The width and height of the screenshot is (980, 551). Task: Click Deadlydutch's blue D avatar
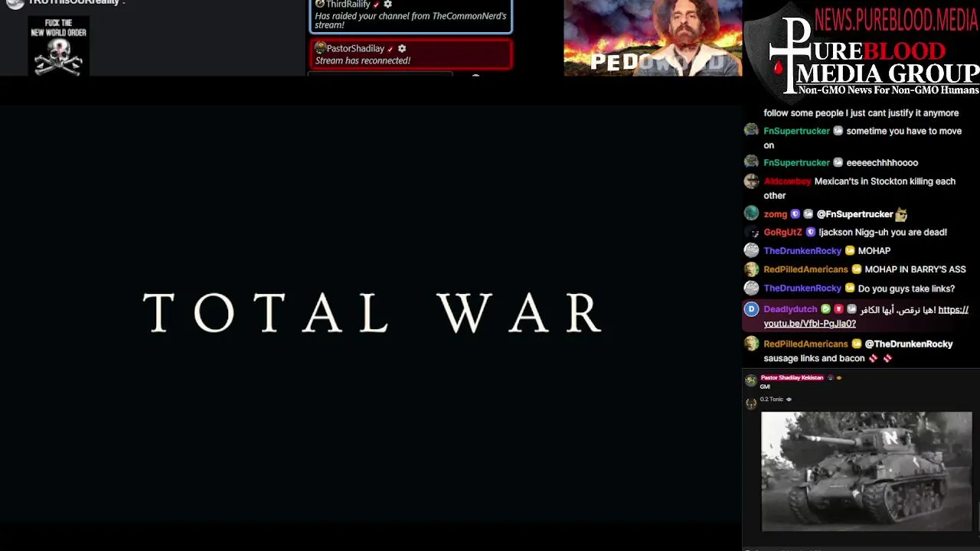751,309
